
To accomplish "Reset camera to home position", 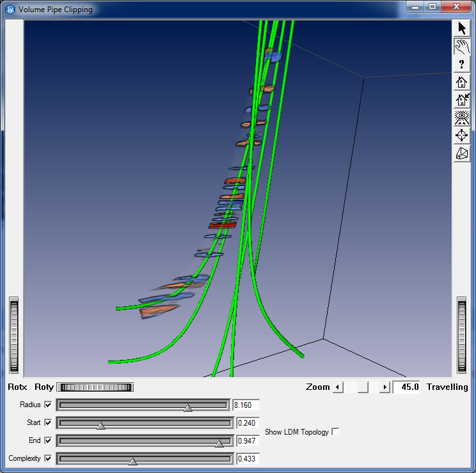I will (461, 82).
